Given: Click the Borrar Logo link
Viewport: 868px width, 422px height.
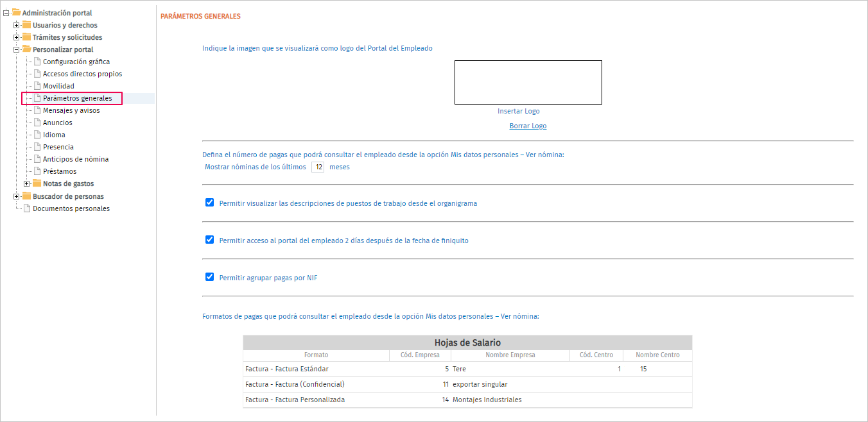Looking at the screenshot, I should tap(528, 126).
